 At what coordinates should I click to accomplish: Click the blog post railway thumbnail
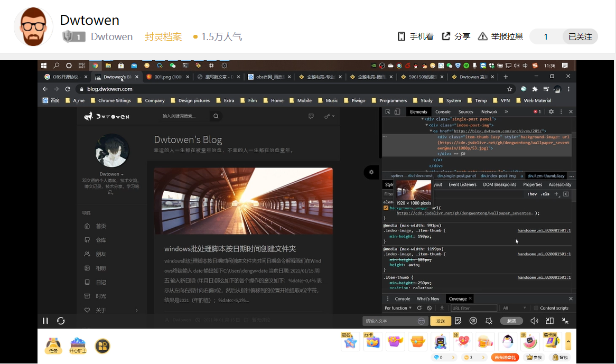pos(243,201)
